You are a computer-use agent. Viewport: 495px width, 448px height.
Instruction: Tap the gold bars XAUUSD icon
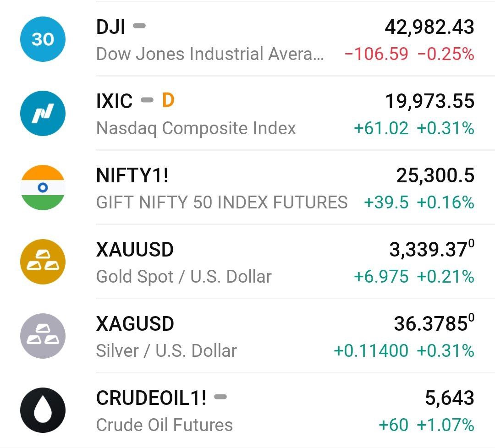pyautogui.click(x=43, y=262)
